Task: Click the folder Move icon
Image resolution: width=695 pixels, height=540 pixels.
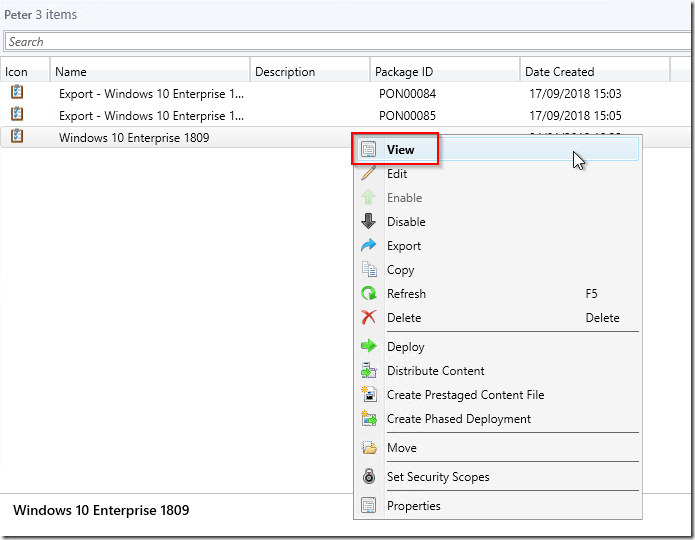Action: click(x=368, y=448)
